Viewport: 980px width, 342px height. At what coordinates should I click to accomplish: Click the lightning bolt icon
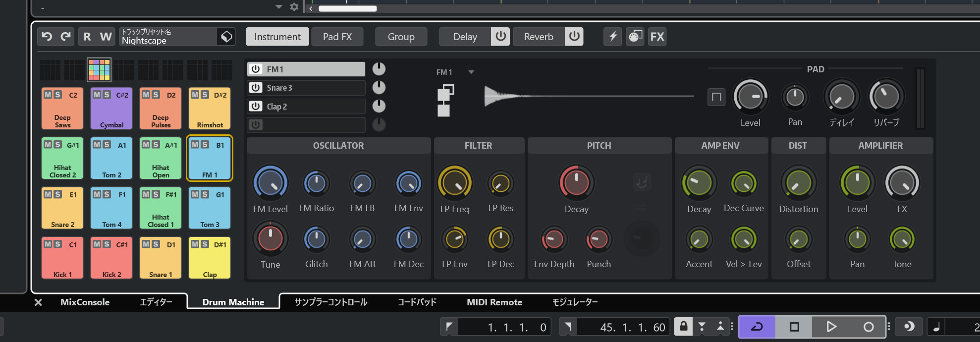click(x=613, y=37)
